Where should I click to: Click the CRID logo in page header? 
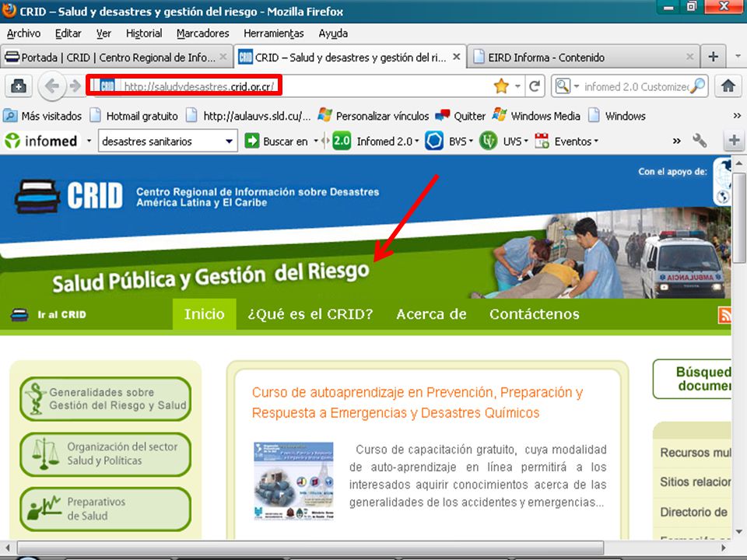coord(69,196)
